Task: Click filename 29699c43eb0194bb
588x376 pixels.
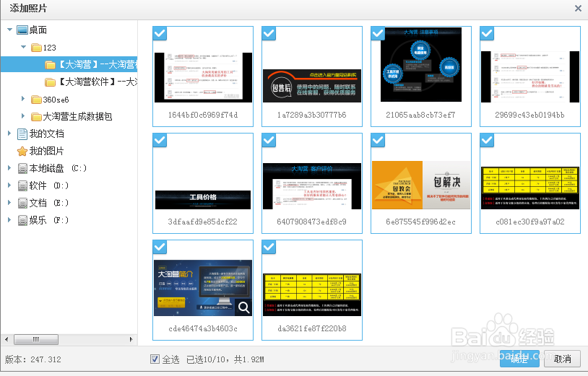Action: pos(530,115)
